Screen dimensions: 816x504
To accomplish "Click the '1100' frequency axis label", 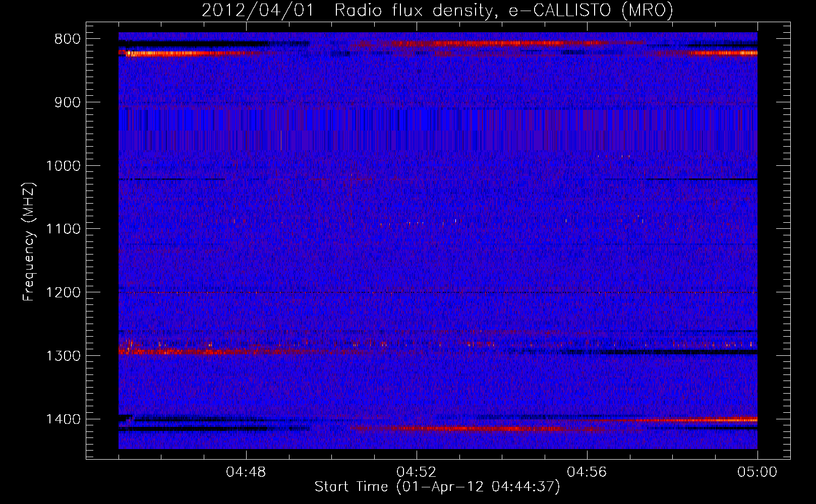I will pyautogui.click(x=63, y=229).
